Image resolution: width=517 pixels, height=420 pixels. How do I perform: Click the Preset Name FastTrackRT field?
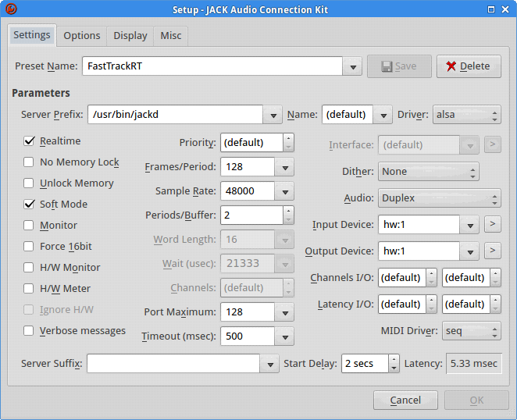pyautogui.click(x=212, y=66)
